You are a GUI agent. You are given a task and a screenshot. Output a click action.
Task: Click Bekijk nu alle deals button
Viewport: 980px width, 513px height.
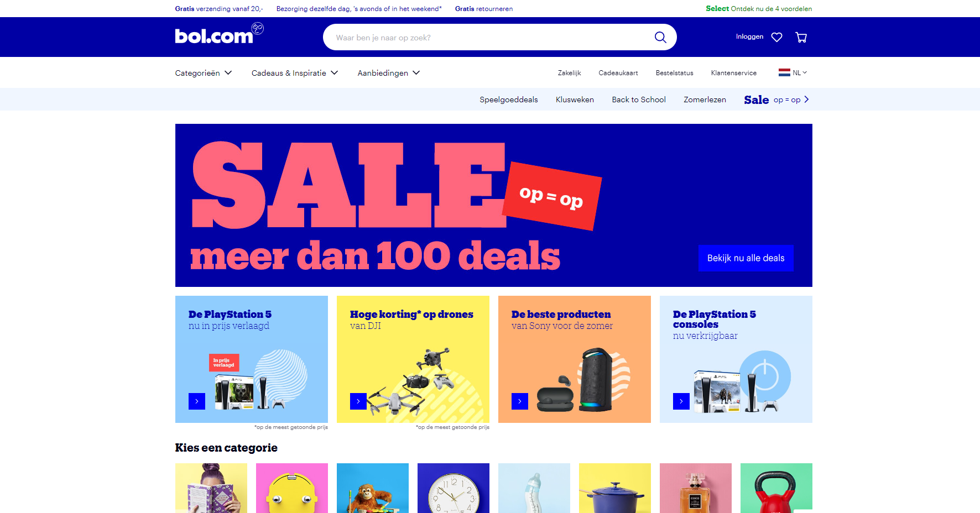coord(746,258)
